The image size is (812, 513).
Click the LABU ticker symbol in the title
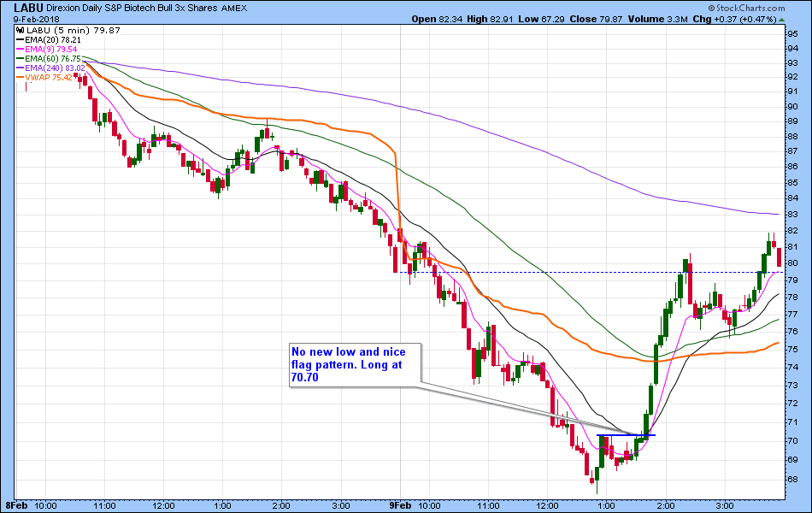(x=28, y=9)
